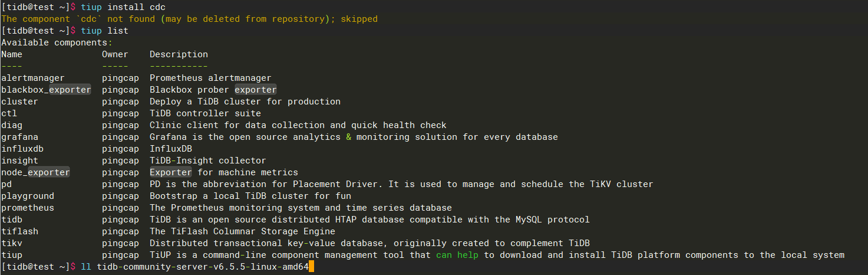Click the 'tiflash' component name
The height and width of the screenshot is (275, 868).
click(x=19, y=231)
